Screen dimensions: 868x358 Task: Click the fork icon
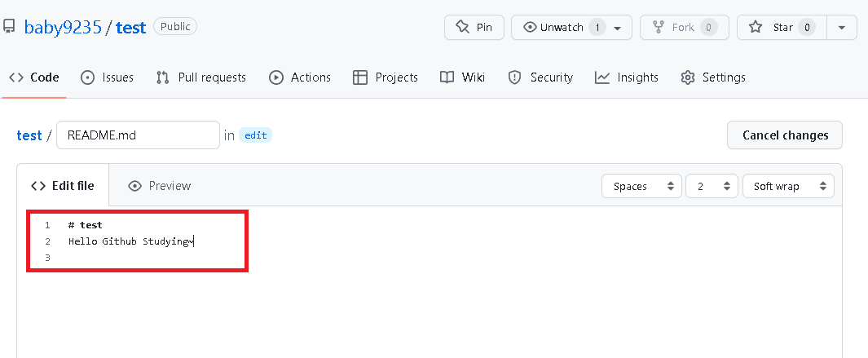pyautogui.click(x=659, y=27)
